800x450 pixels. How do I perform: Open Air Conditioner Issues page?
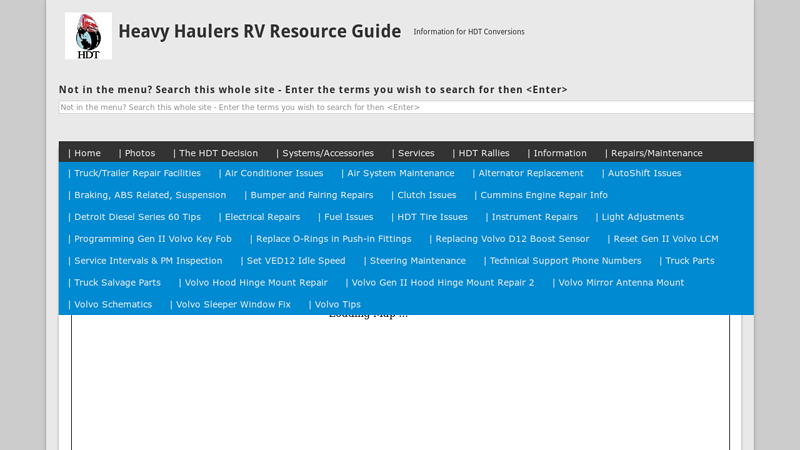pyautogui.click(x=272, y=173)
